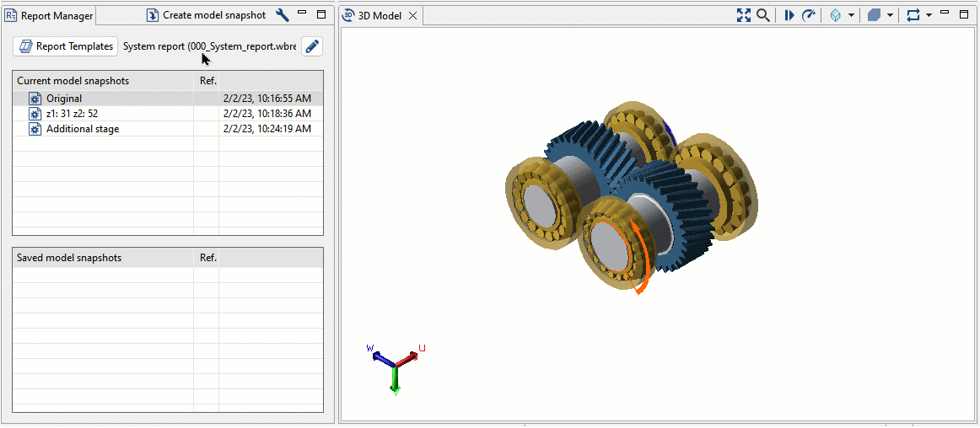The width and height of the screenshot is (980, 428).
Task: Click the fit-to-view arrows icon
Action: [x=743, y=15]
